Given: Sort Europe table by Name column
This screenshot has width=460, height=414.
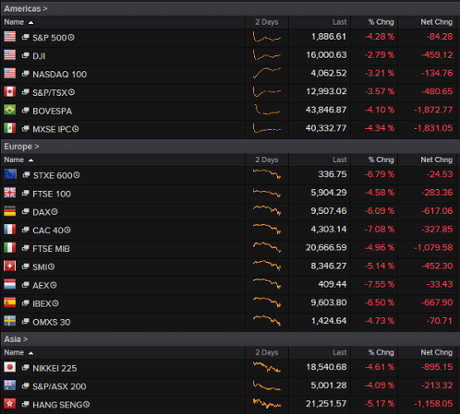Looking at the screenshot, I should pyautogui.click(x=18, y=160).
